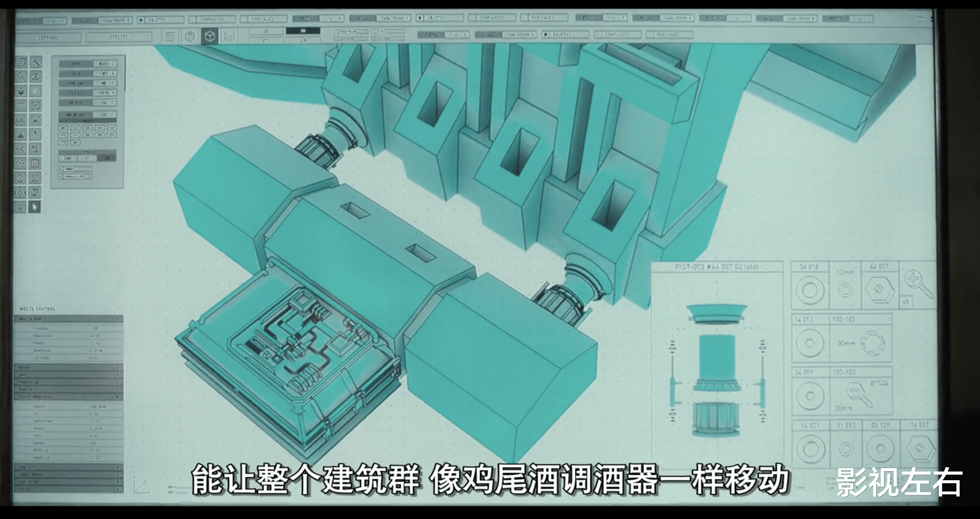Click the grid view toolbar icon
The height and width of the screenshot is (519, 980).
pyautogui.click(x=170, y=36)
